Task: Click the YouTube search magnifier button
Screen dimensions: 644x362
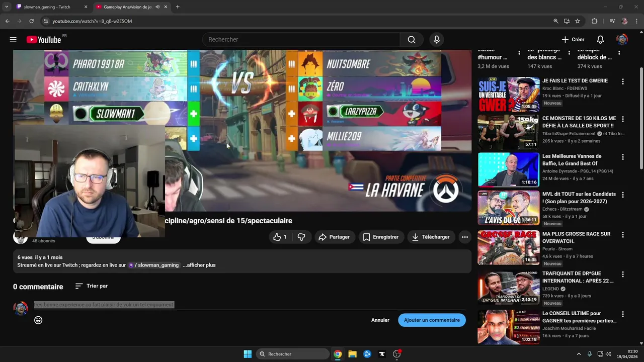Action: [x=412, y=40]
